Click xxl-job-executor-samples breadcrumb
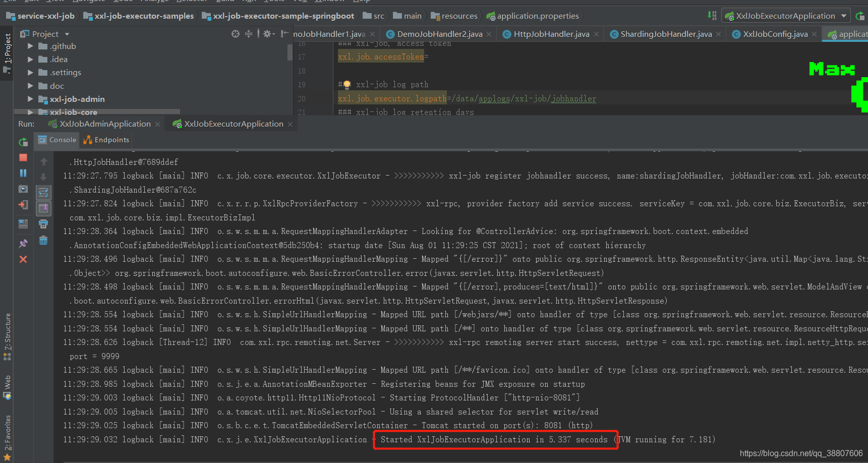The width and height of the screenshot is (868, 463). click(x=139, y=16)
